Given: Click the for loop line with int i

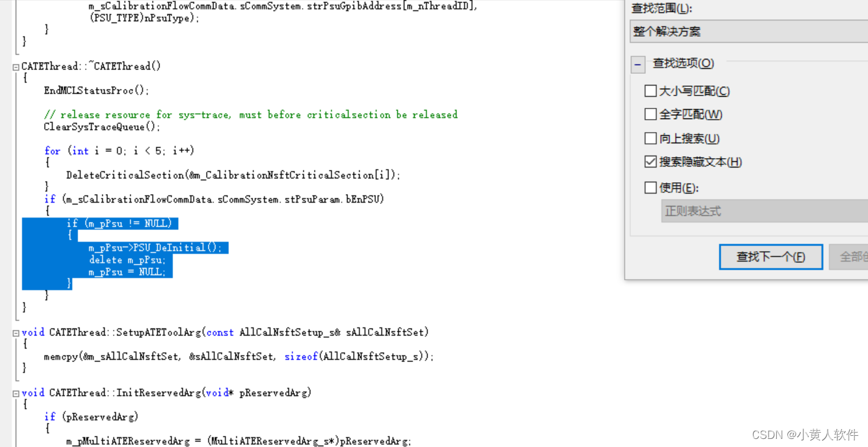Looking at the screenshot, I should click(x=119, y=151).
